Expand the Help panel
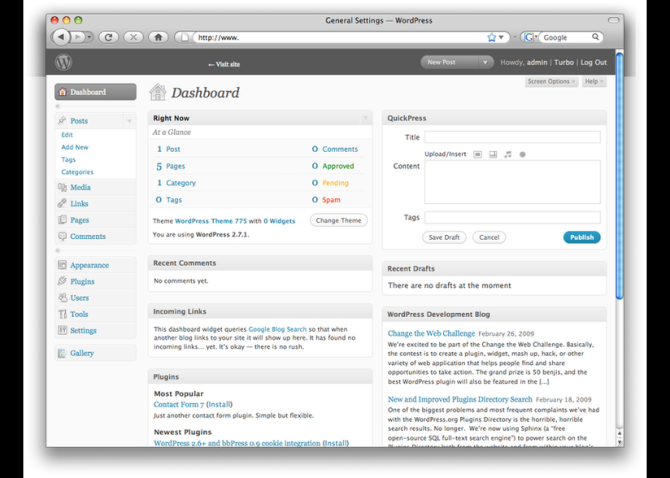This screenshot has height=478, width=670. [x=594, y=81]
